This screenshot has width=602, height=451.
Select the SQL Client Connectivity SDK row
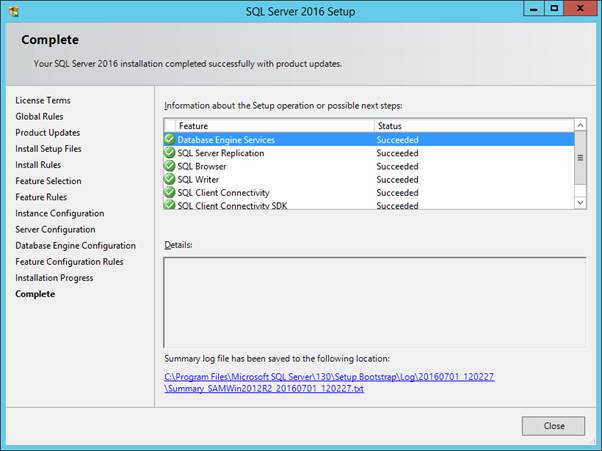point(369,205)
